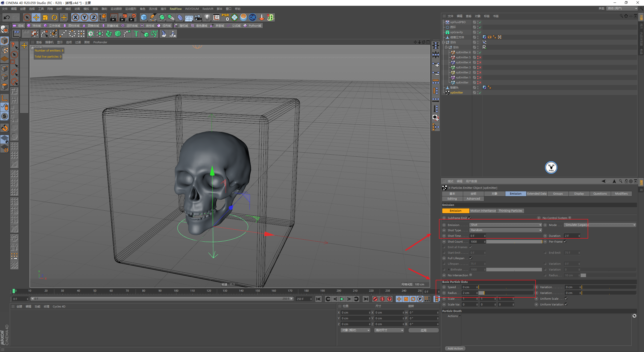Open the Shot Type dropdown showing Random
The width and height of the screenshot is (644, 352).
[506, 230]
